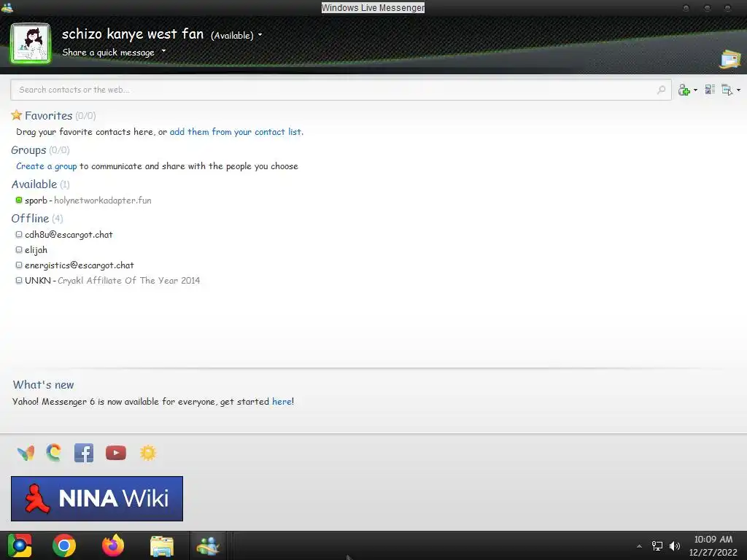Show hidden system tray icons arrow
Viewport: 747px width, 560px height.
[639, 546]
